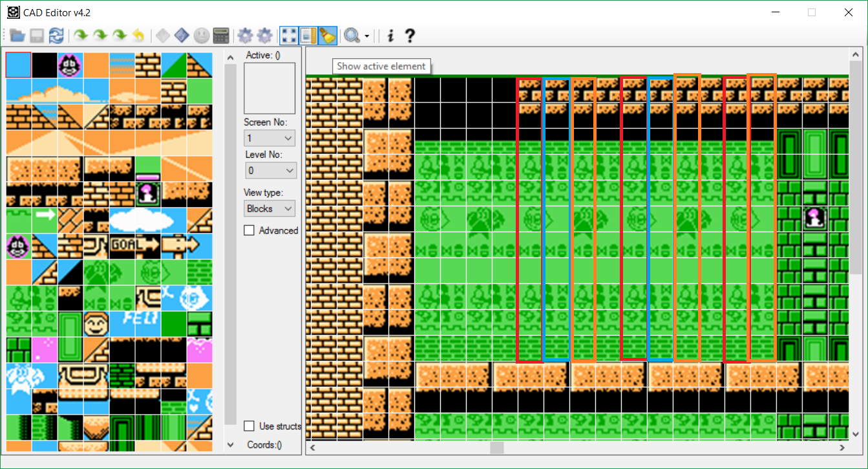The width and height of the screenshot is (868, 469).
Task: Open help with the question mark icon
Action: point(410,36)
